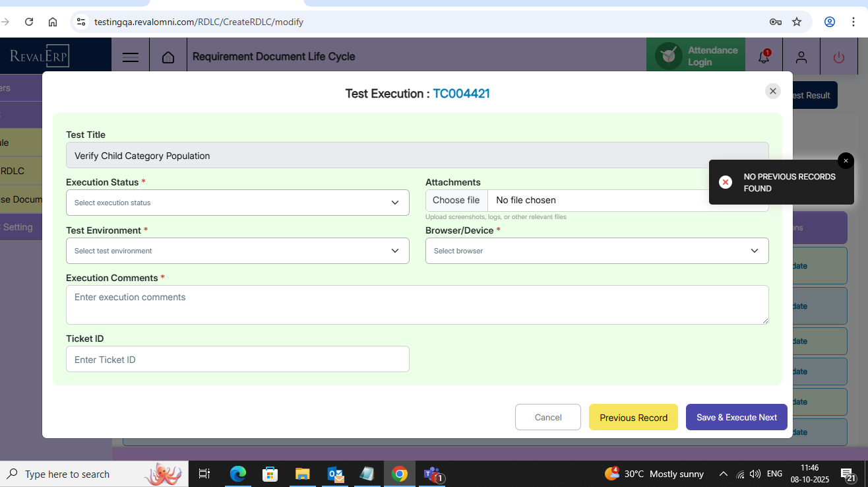Click the Ticket ID input field
This screenshot has width=868, height=487.
[x=237, y=359]
